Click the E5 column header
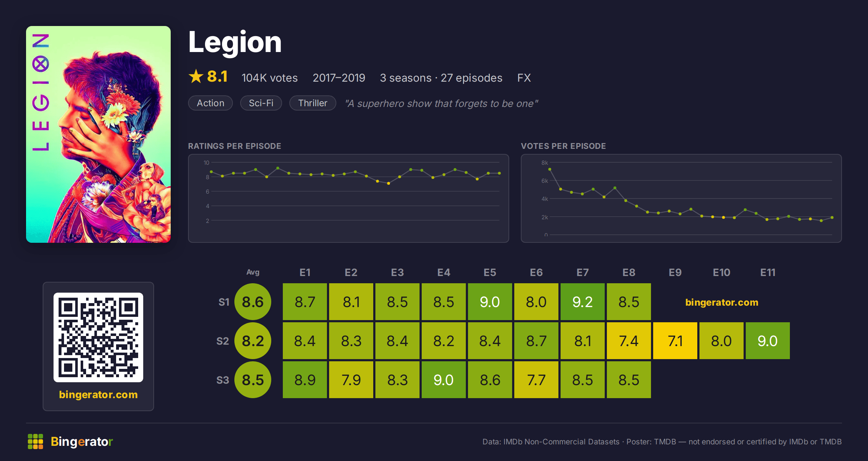The image size is (868, 461). tap(490, 272)
